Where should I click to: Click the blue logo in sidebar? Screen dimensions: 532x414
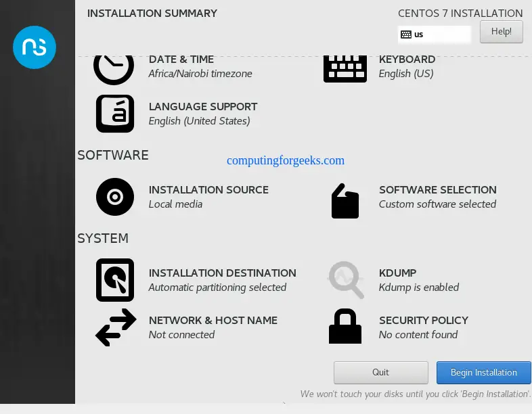pyautogui.click(x=35, y=47)
